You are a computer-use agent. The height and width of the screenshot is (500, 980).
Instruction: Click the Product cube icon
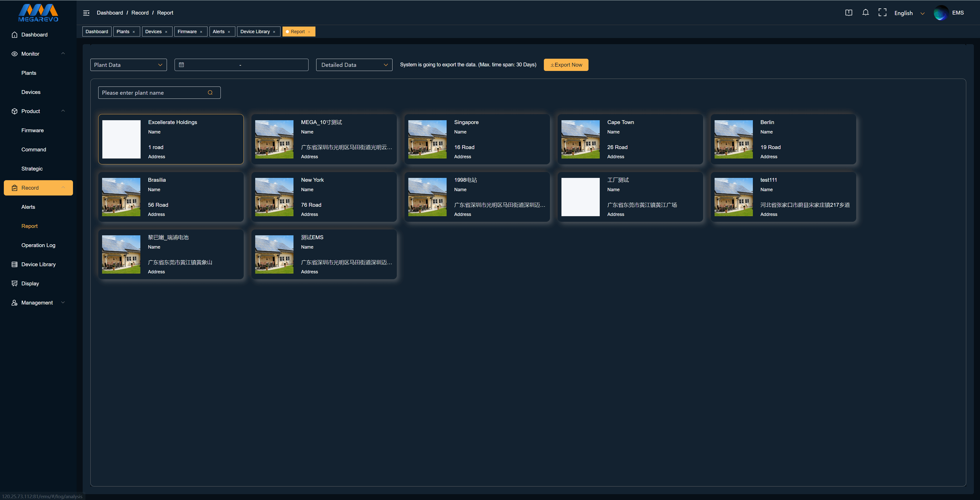15,111
